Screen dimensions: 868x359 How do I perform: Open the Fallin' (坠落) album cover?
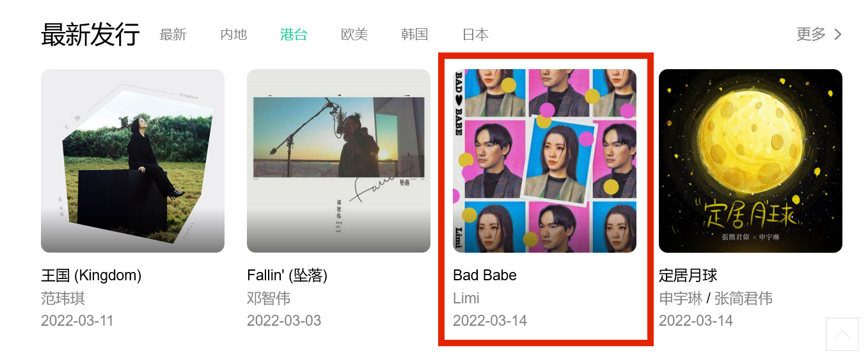coord(338,161)
